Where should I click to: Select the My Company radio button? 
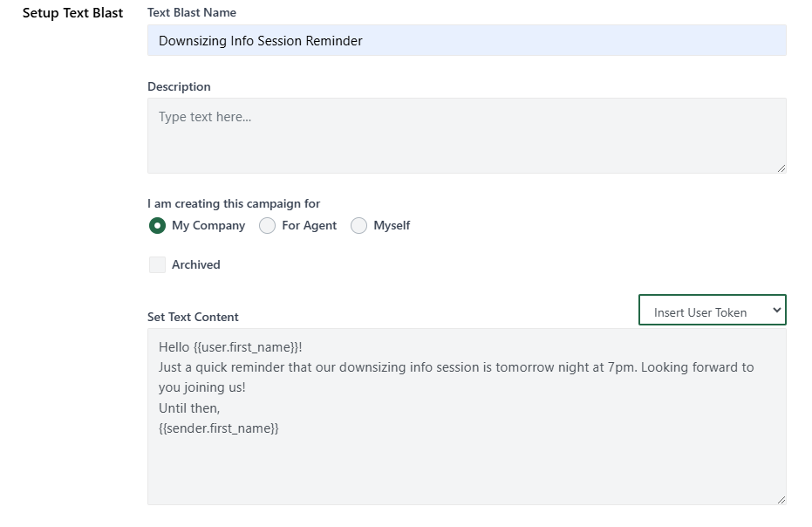pos(158,225)
